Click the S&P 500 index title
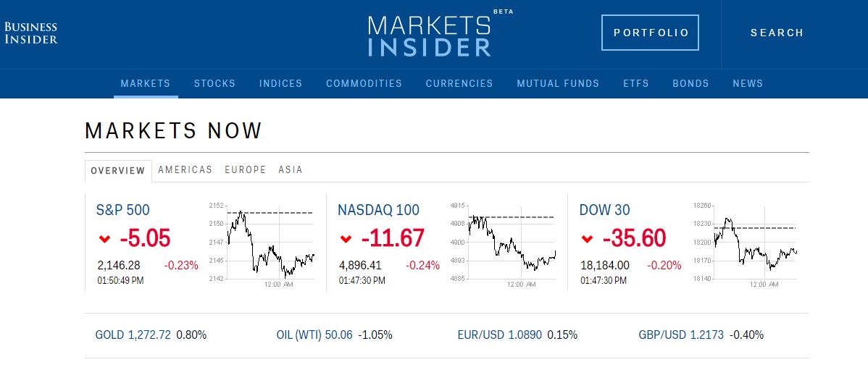Image resolution: width=868 pixels, height=391 pixels. coord(122,210)
